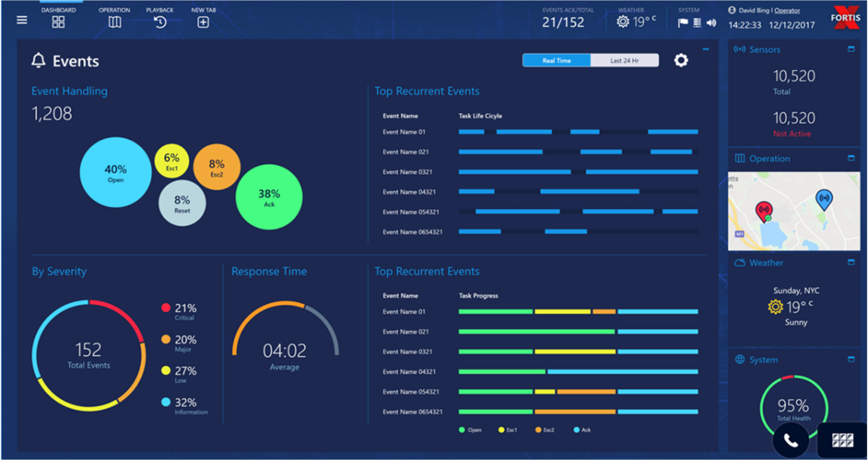
Task: Click the 8% Esc2 bubble
Action: 216,167
